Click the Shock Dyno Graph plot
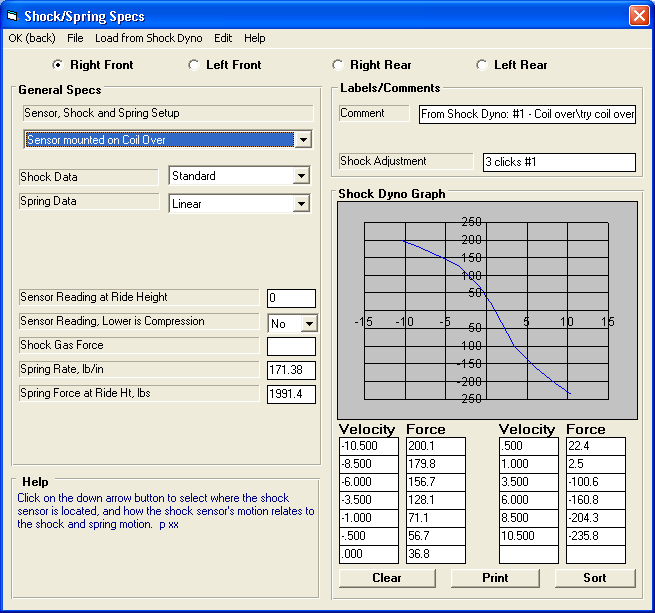 click(487, 310)
